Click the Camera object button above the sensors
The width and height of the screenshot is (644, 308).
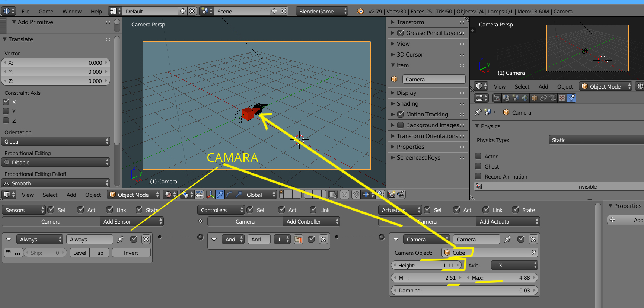click(x=51, y=221)
